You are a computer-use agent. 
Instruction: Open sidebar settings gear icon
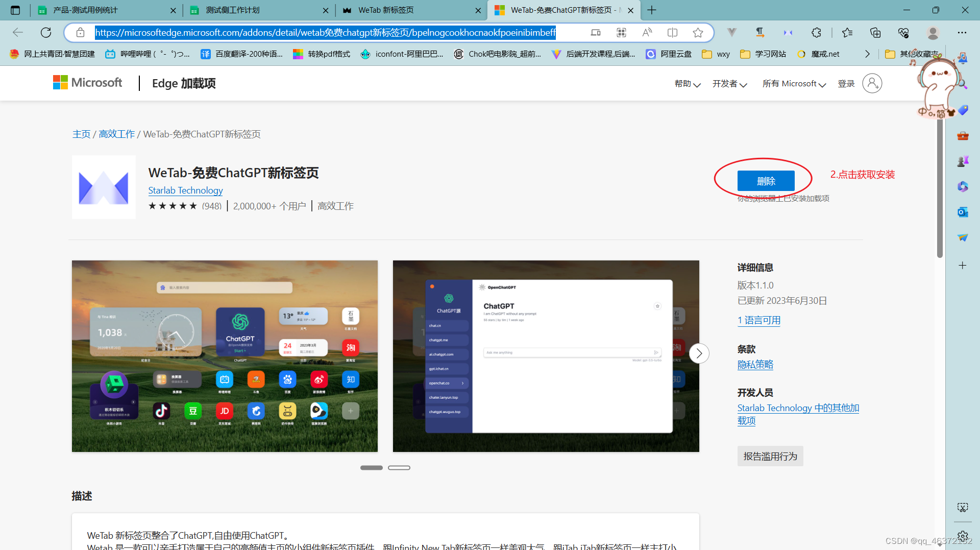963,536
